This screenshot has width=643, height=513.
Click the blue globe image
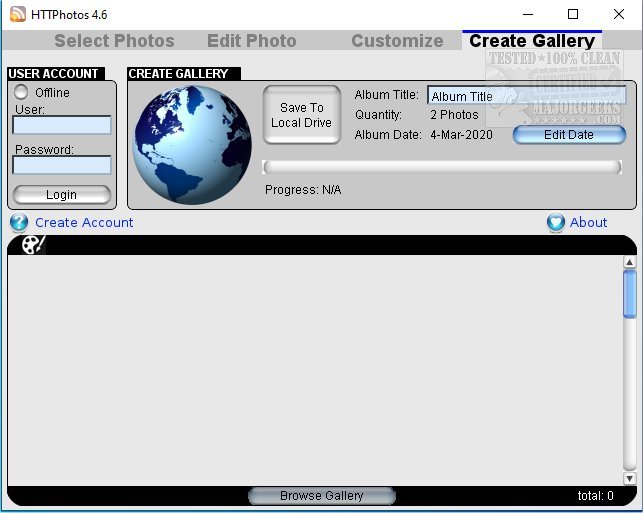[192, 144]
